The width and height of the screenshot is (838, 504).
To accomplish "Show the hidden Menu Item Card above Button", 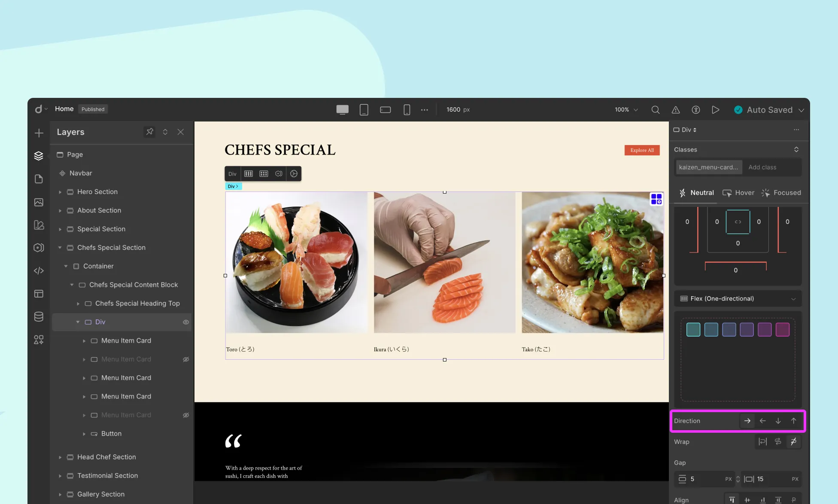I will (186, 415).
